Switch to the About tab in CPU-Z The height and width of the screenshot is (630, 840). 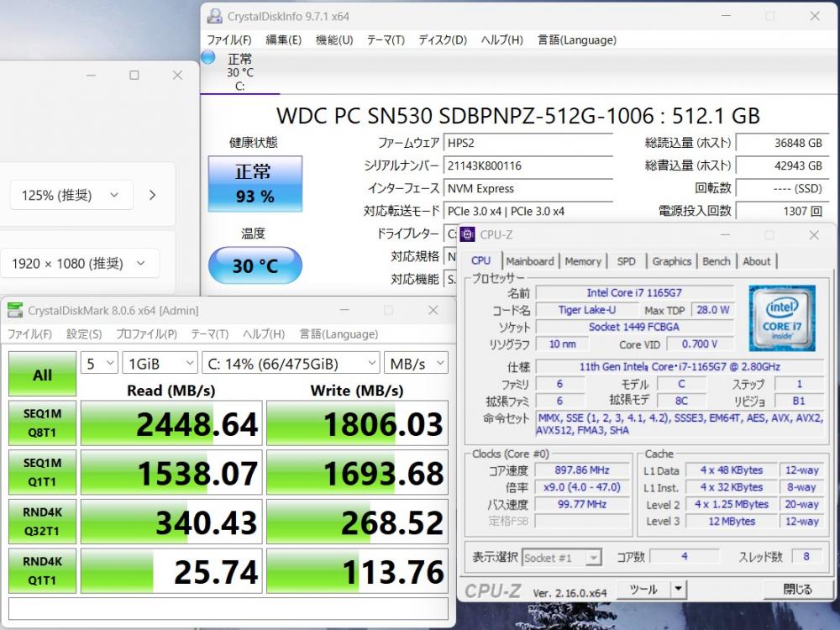[757, 261]
